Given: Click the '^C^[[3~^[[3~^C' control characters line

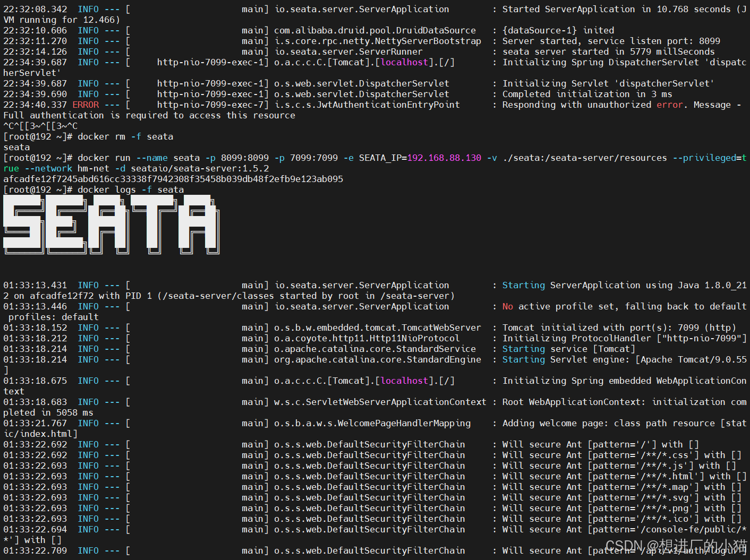Looking at the screenshot, I should click(40, 126).
